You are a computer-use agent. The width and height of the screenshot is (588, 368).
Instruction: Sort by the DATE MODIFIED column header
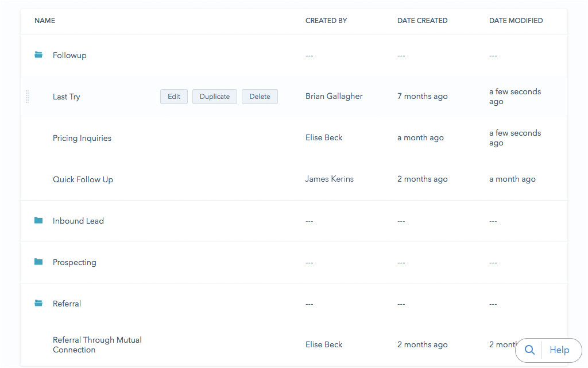pos(516,21)
